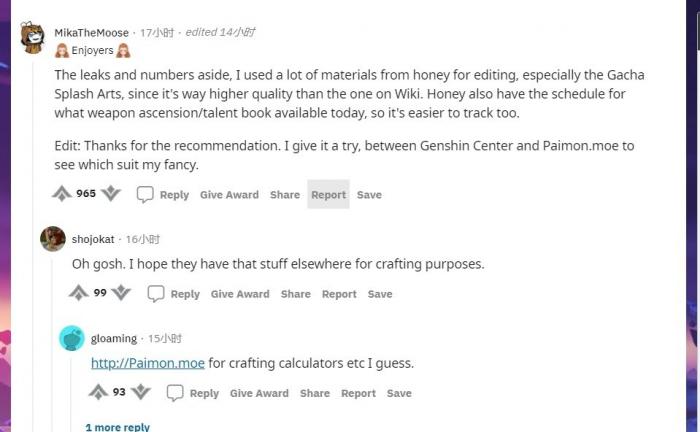Open shojokat's profile picture
Image resolution: width=700 pixels, height=432 pixels.
click(x=53, y=239)
